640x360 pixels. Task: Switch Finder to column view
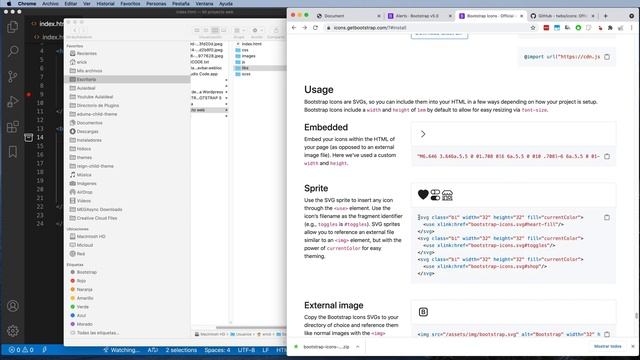coord(215,31)
